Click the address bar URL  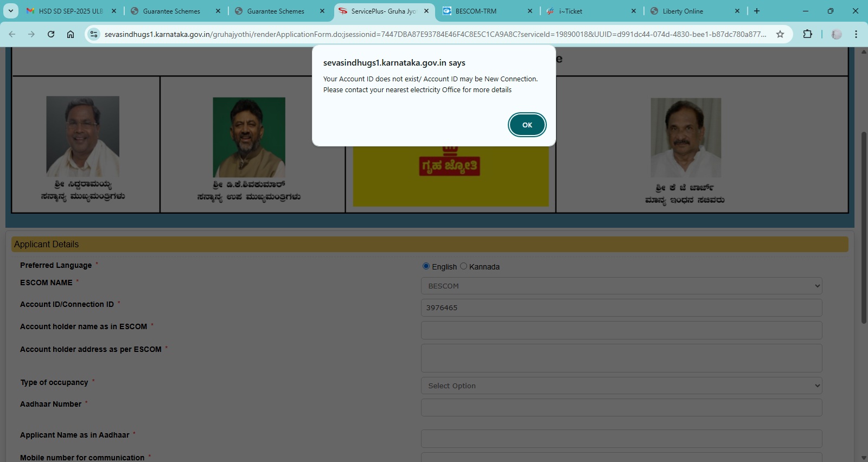click(435, 34)
